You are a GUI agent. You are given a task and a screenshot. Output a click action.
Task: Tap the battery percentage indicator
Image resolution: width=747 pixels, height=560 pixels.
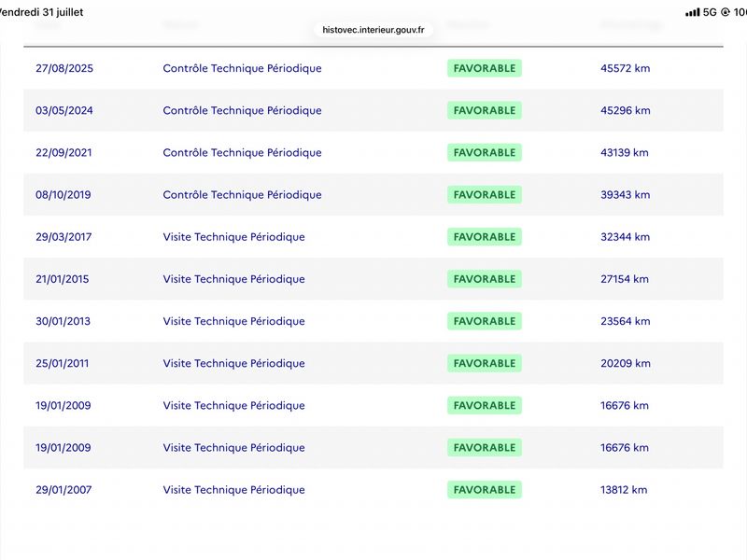(x=740, y=12)
